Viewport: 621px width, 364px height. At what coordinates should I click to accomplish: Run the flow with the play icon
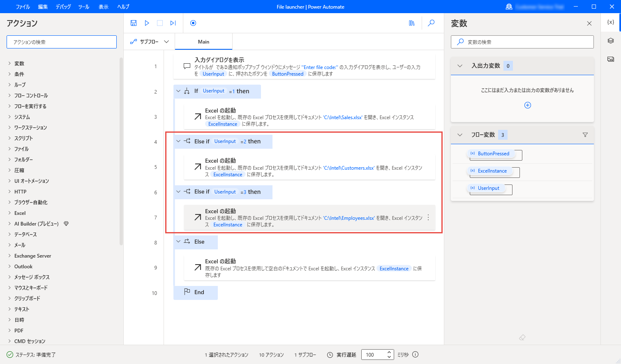tap(147, 23)
